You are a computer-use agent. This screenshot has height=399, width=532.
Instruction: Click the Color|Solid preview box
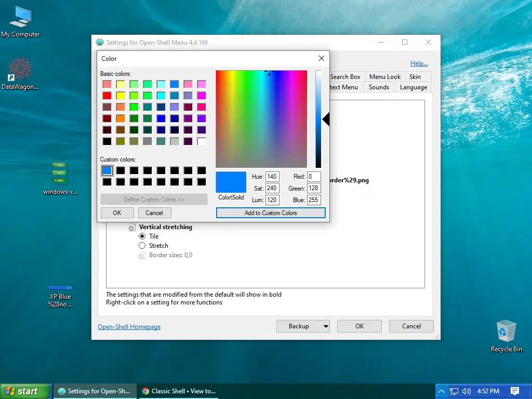coord(231,182)
